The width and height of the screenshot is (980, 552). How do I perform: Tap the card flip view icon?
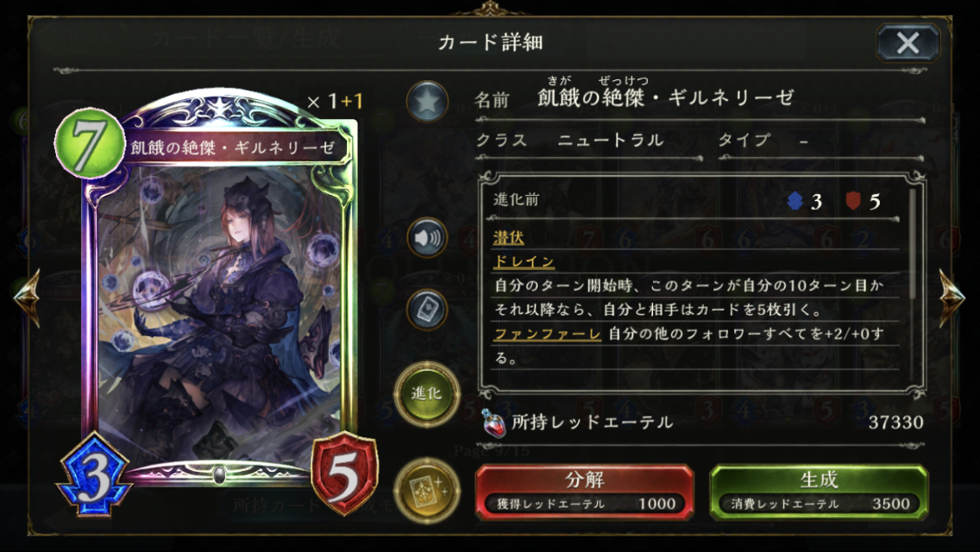tap(427, 310)
